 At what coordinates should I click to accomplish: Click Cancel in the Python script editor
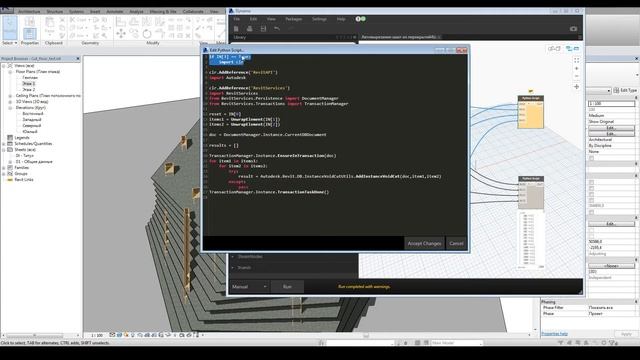(456, 243)
